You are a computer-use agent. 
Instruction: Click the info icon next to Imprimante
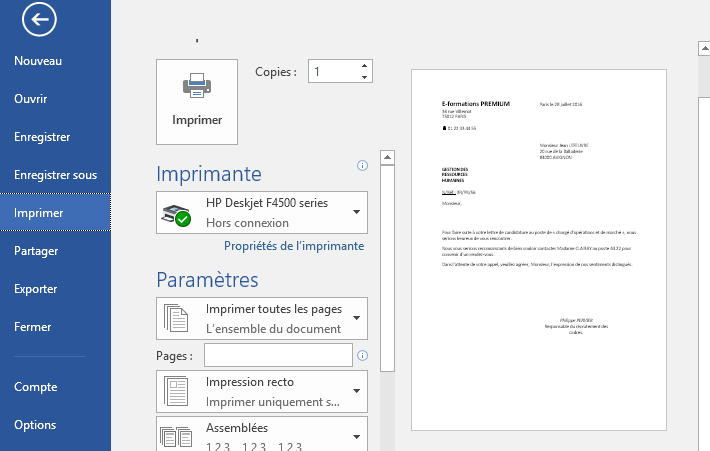[x=362, y=165]
